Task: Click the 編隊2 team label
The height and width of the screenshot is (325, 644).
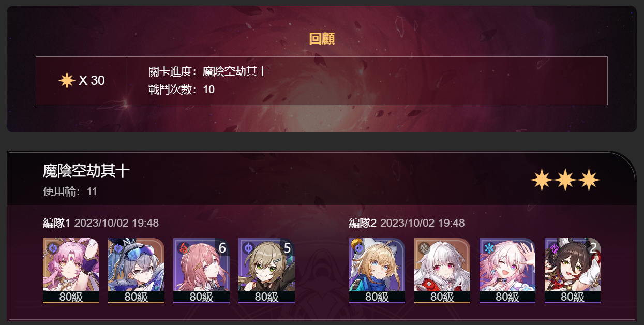Action: (x=363, y=223)
